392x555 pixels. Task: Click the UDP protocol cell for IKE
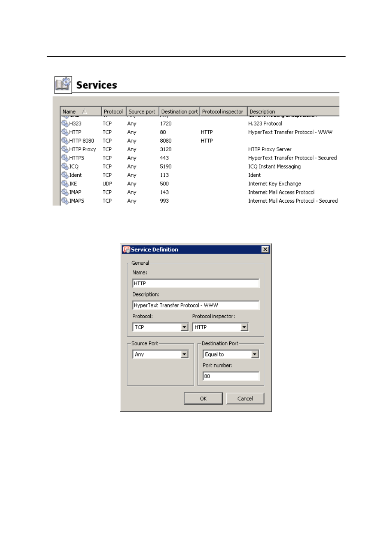(107, 184)
